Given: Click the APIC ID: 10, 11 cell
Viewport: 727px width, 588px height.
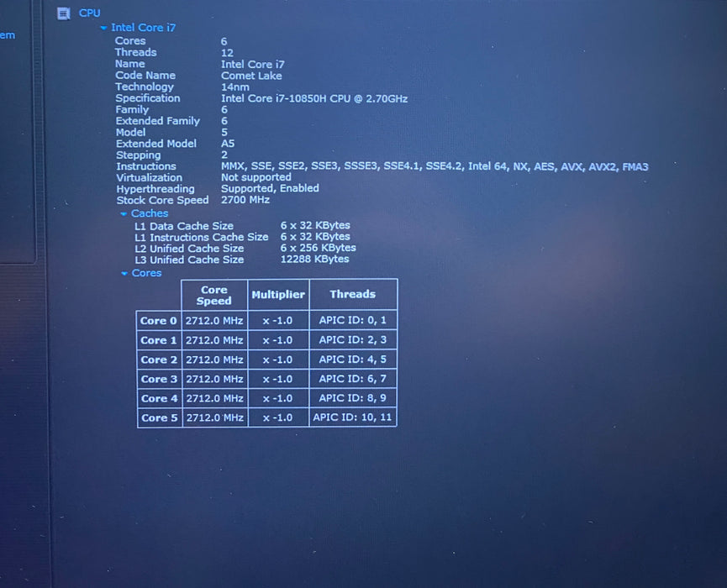Looking at the screenshot, I should tap(353, 417).
